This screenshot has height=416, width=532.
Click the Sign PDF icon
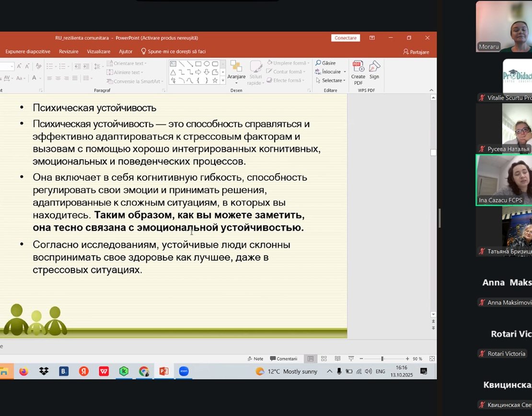(x=374, y=70)
